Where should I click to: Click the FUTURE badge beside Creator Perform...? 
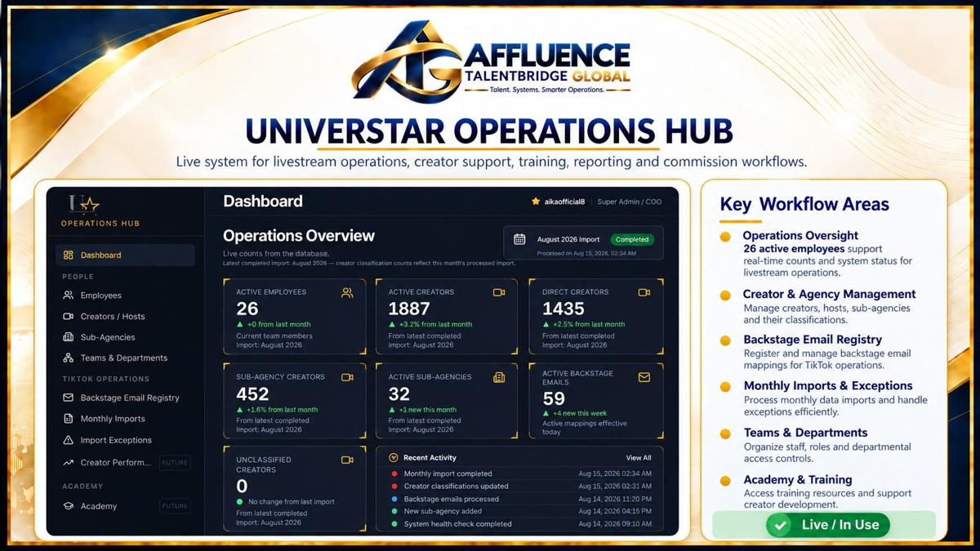(x=175, y=463)
